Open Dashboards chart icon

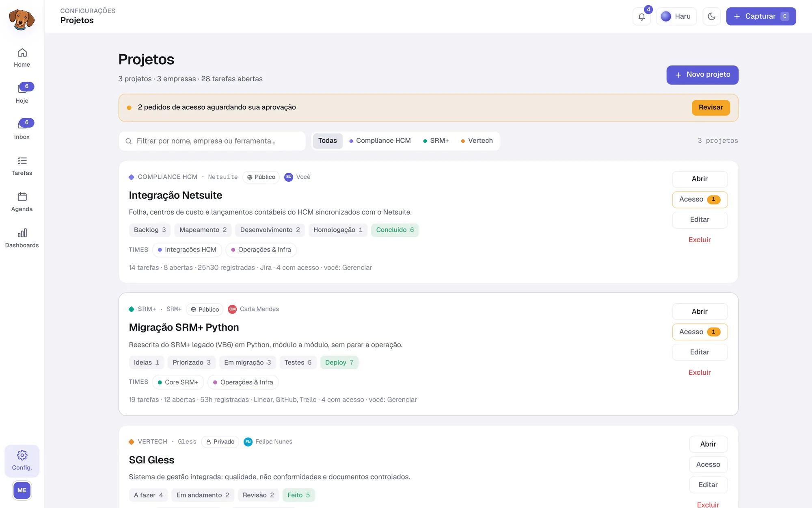[22, 233]
